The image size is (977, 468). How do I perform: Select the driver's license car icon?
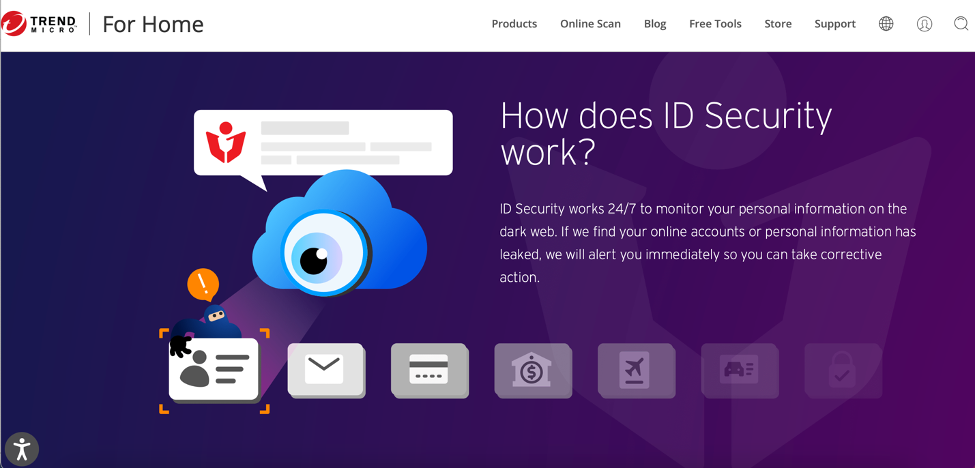(x=740, y=370)
